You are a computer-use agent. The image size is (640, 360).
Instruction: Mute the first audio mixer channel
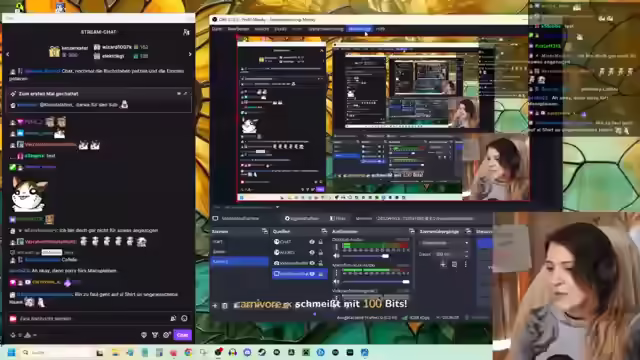click(336, 256)
